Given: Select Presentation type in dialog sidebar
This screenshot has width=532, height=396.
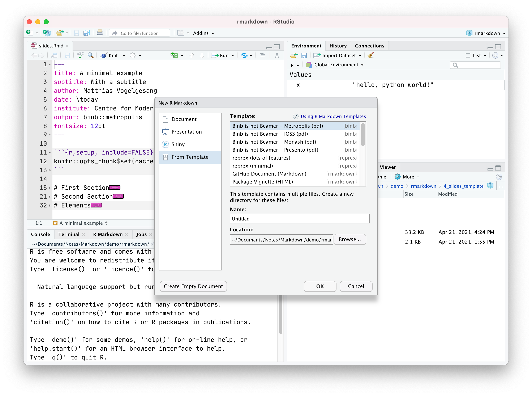Looking at the screenshot, I should point(190,132).
